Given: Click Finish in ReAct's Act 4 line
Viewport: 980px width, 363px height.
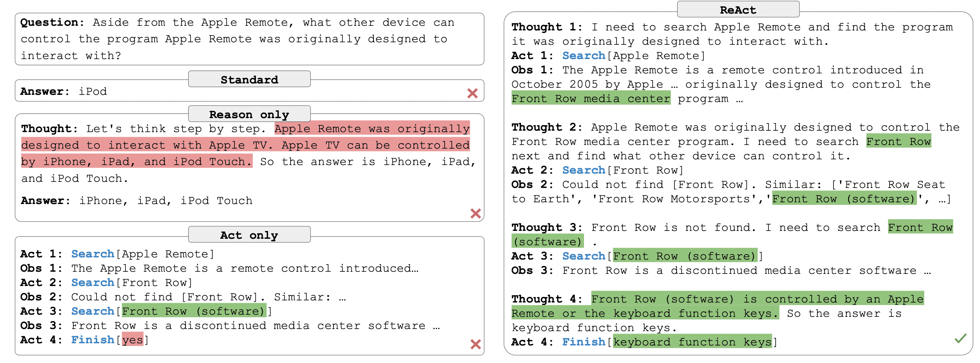Looking at the screenshot, I should 584,342.
